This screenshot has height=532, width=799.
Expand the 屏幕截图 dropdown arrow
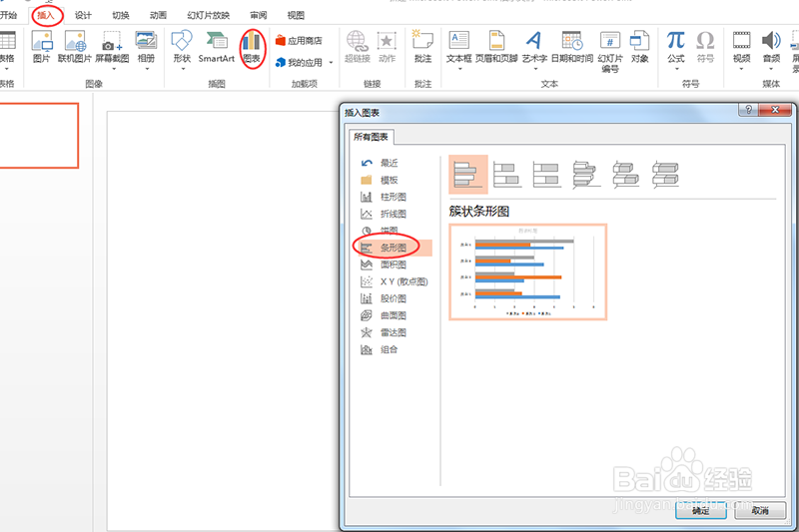click(x=113, y=69)
